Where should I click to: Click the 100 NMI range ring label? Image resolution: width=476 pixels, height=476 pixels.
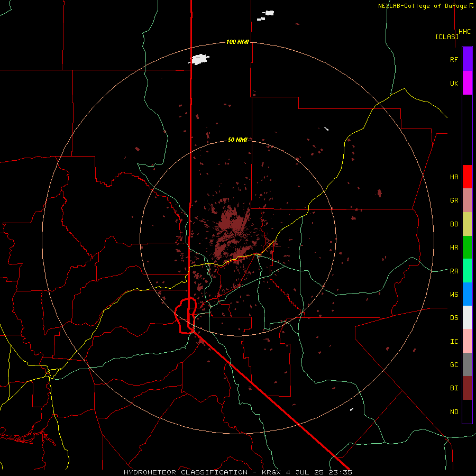point(237,42)
